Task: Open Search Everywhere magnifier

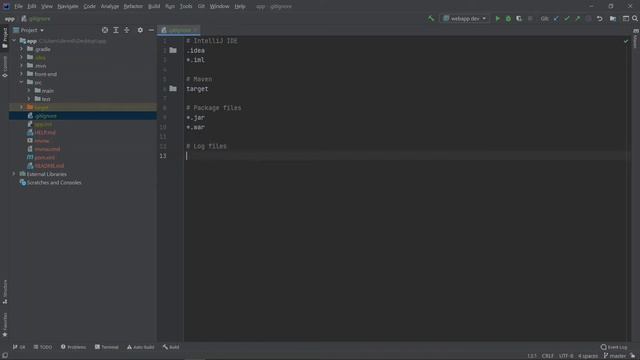Action: [635, 18]
